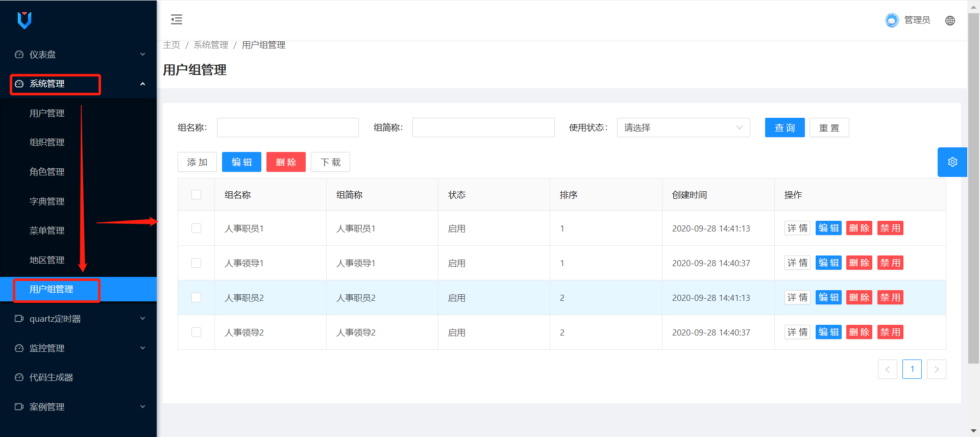
Task: Click the toolbar 编辑 button
Action: click(x=241, y=162)
